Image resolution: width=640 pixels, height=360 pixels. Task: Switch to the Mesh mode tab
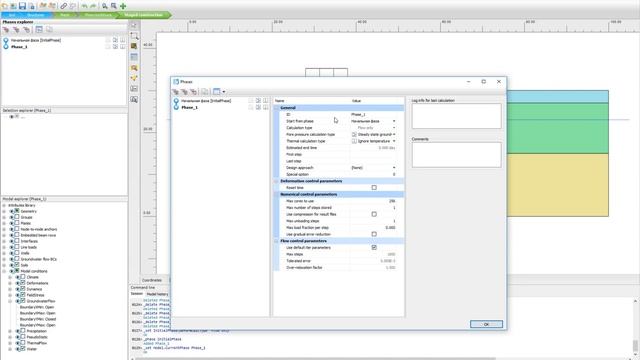point(64,15)
